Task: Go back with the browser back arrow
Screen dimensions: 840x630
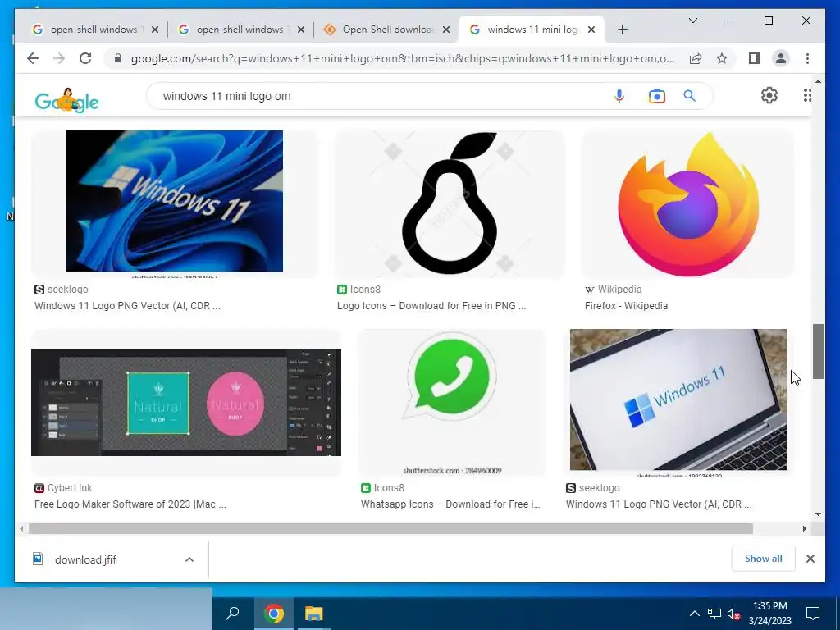Action: 33,58
